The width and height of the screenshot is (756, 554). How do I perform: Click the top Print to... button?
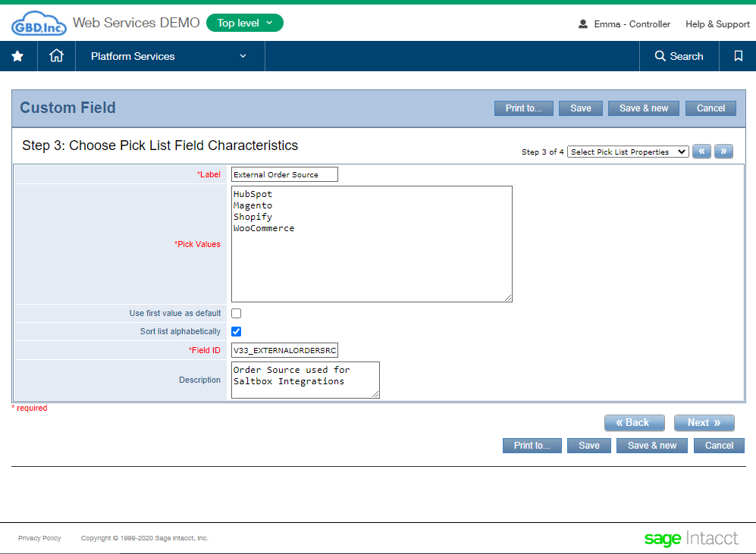tap(524, 108)
